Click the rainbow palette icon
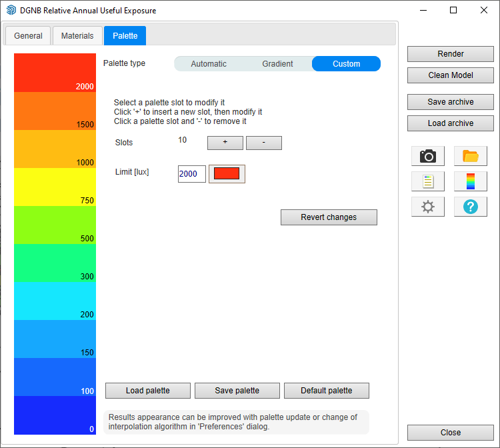 [471, 181]
